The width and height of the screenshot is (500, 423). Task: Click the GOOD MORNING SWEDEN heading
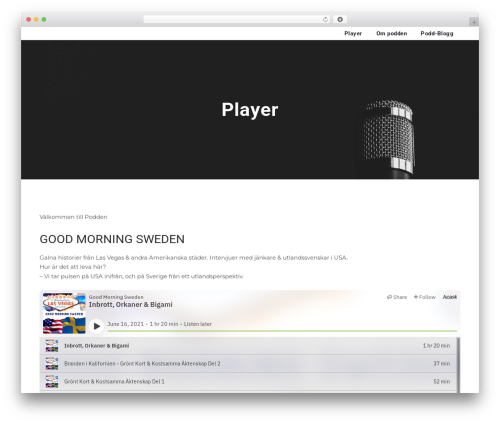pyautogui.click(x=112, y=239)
